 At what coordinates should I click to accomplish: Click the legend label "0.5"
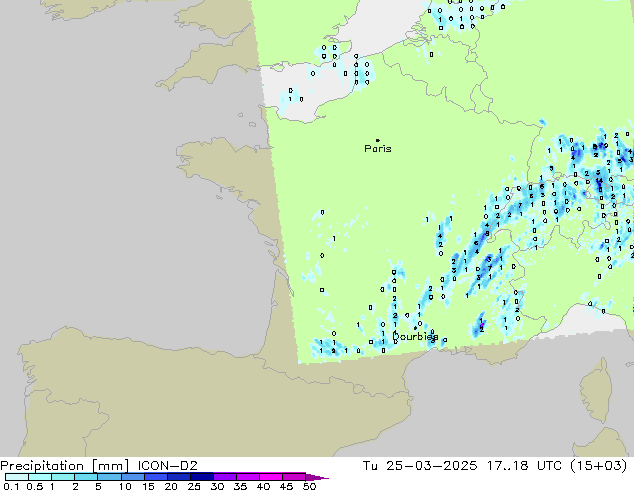pyautogui.click(x=35, y=486)
